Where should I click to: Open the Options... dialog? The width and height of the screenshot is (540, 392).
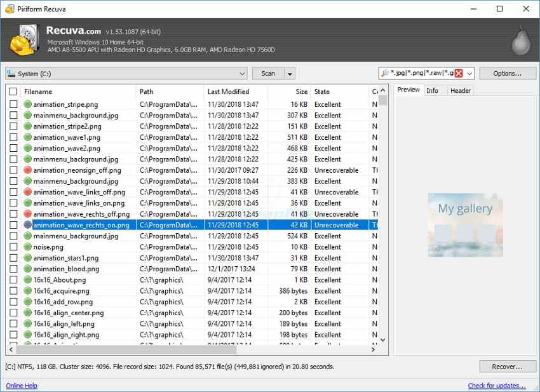(508, 73)
